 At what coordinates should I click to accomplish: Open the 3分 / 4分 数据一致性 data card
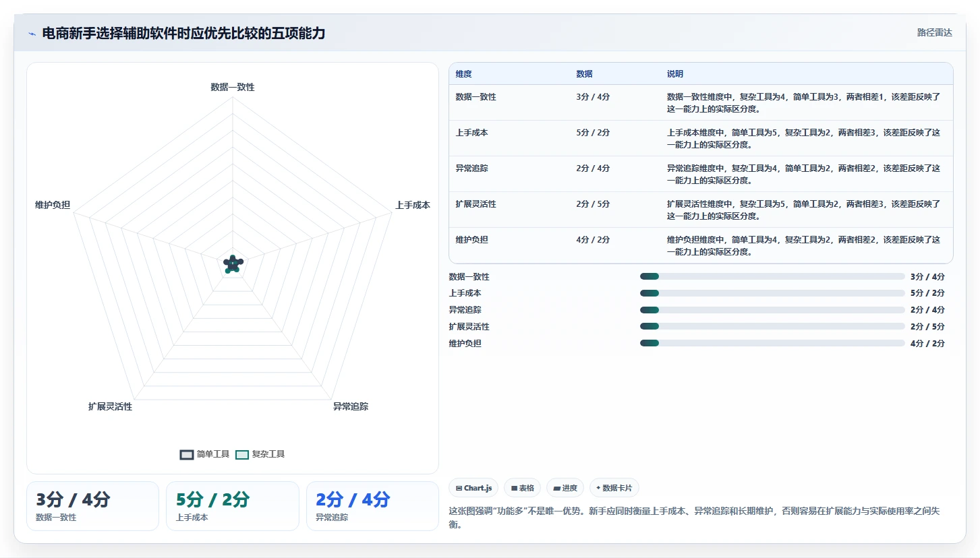pyautogui.click(x=92, y=506)
